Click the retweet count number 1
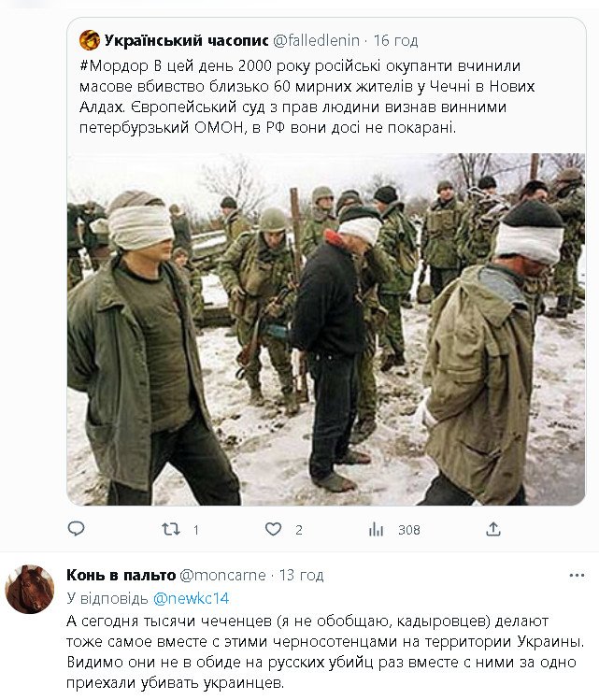 click(x=195, y=530)
